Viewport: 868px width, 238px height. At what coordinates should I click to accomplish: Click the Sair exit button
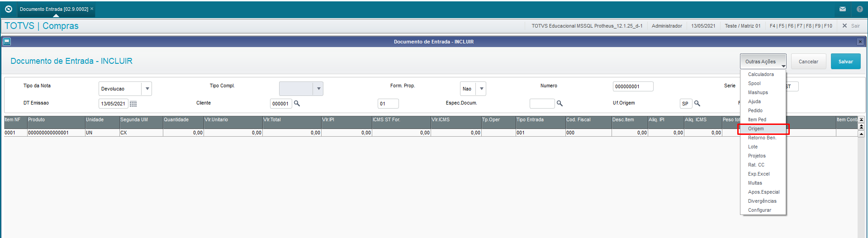coord(851,26)
